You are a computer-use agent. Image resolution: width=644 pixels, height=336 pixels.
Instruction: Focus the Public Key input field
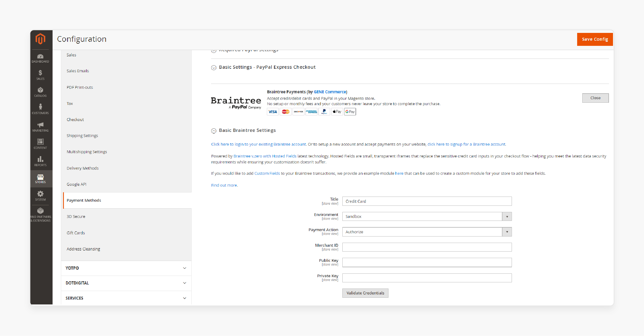pyautogui.click(x=427, y=263)
